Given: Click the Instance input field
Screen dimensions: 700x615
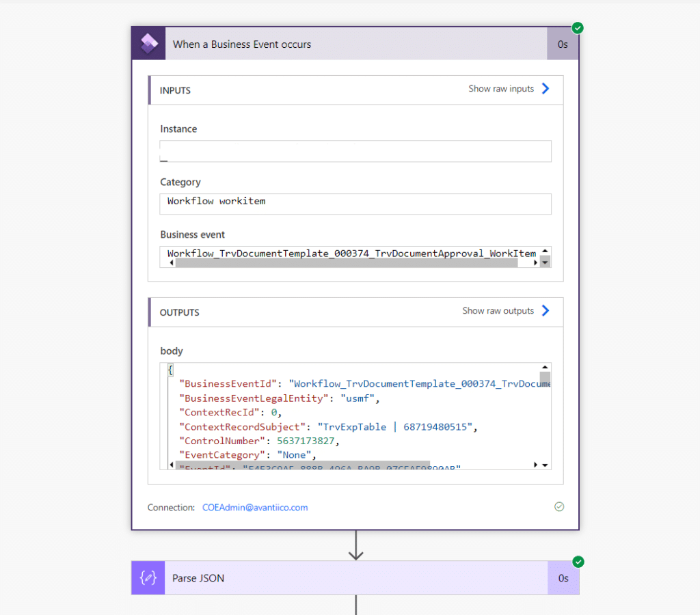Looking at the screenshot, I should [355, 151].
